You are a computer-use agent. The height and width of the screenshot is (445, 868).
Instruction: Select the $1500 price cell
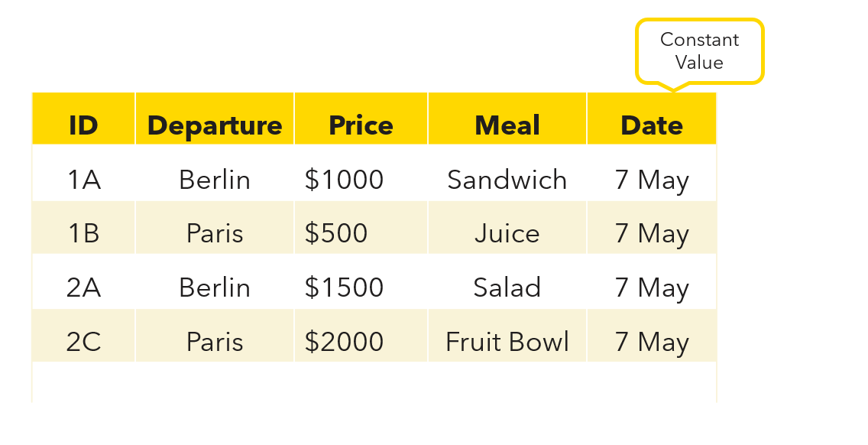(x=361, y=281)
